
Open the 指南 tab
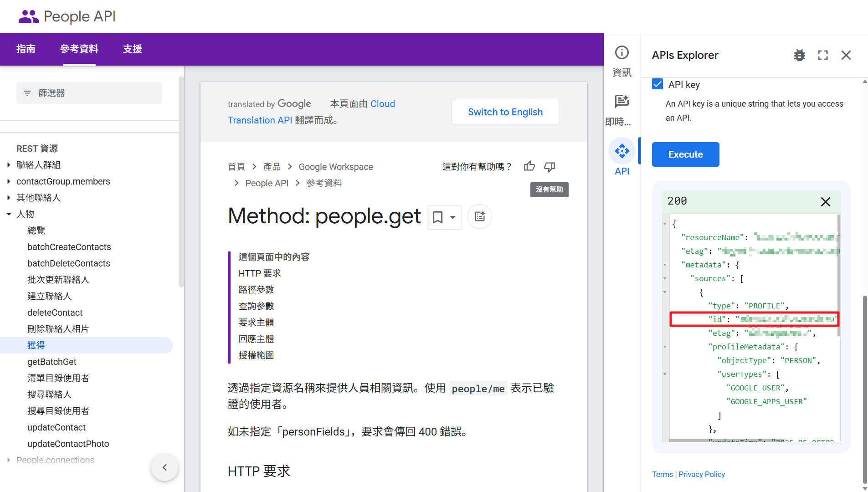pos(26,49)
